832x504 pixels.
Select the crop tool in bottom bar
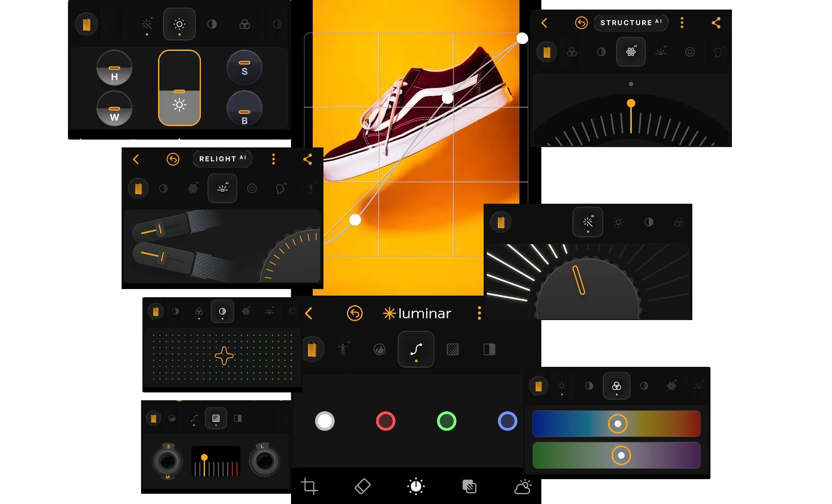309,486
